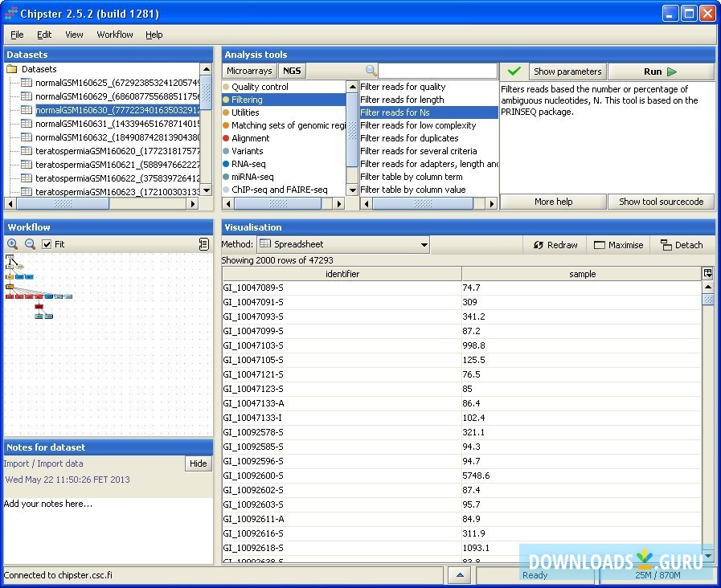Viewport: 721px width, 588px height.
Task: Click the green checkmark tool status icon
Action: click(x=514, y=71)
